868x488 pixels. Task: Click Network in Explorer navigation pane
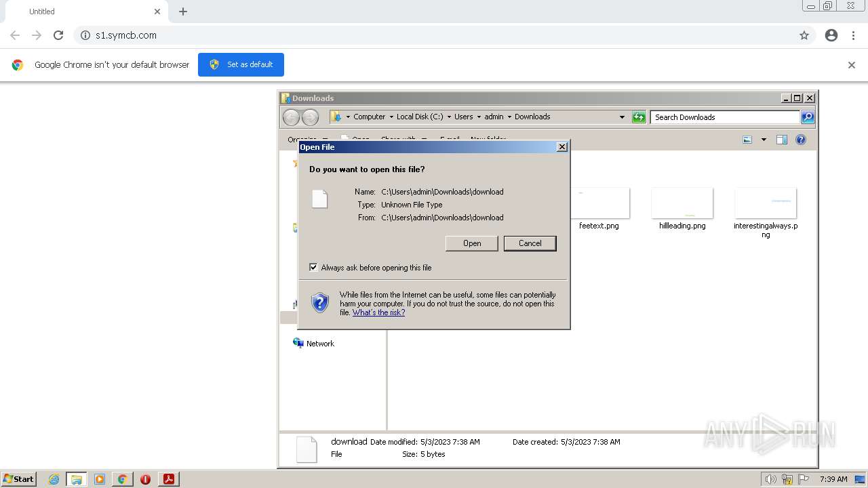click(320, 344)
